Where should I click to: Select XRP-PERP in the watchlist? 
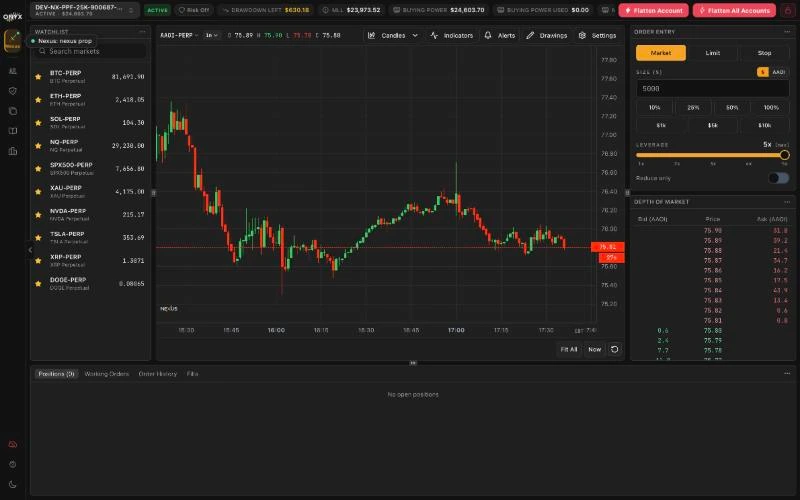(x=90, y=261)
